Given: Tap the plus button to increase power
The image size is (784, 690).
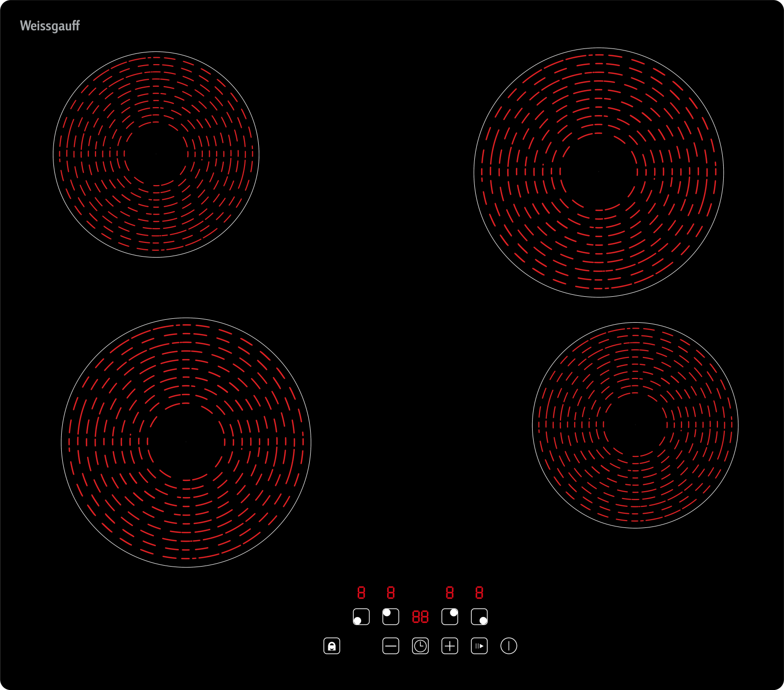Looking at the screenshot, I should coord(449,646).
